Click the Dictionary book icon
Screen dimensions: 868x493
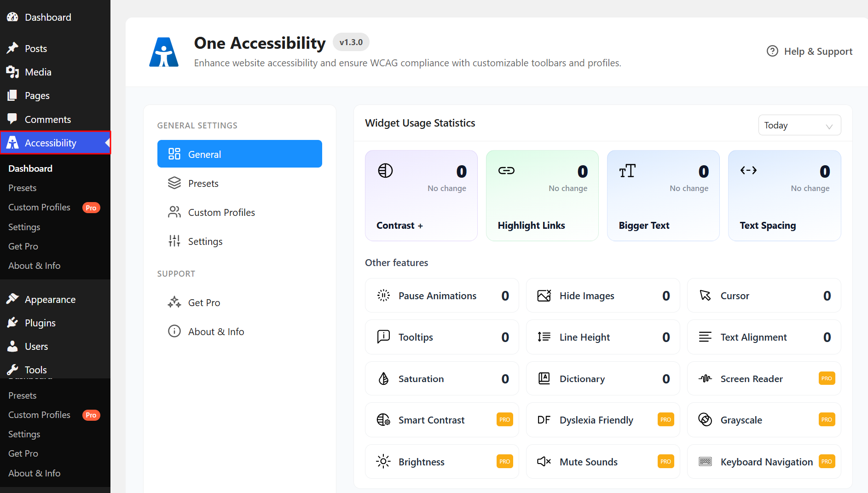(x=544, y=378)
